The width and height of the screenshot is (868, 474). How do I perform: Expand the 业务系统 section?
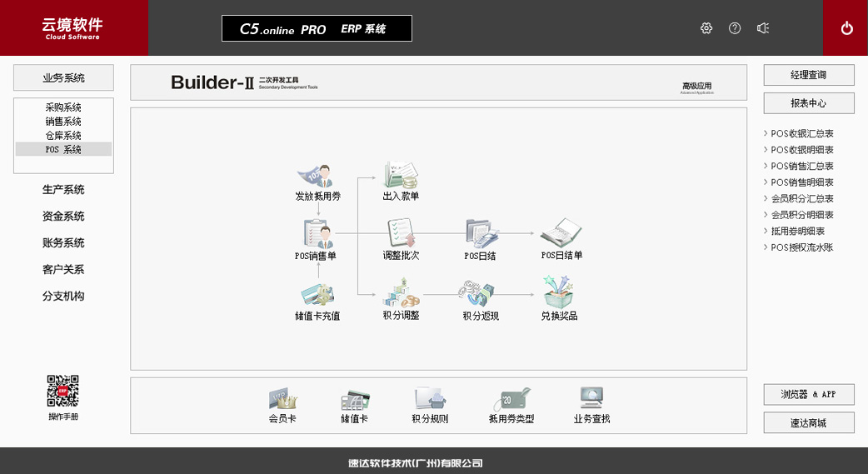pos(63,78)
